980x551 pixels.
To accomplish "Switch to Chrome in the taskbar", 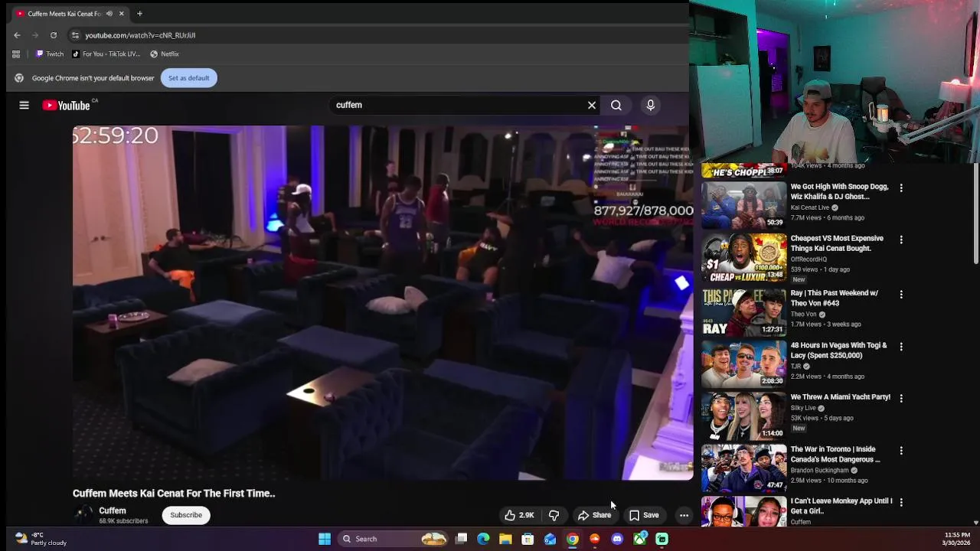I will pyautogui.click(x=572, y=540).
